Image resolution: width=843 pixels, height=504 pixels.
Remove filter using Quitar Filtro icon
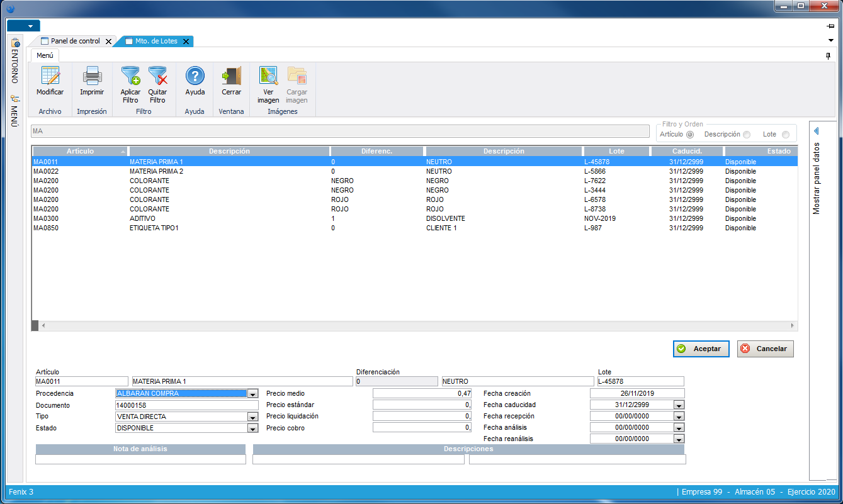(157, 76)
